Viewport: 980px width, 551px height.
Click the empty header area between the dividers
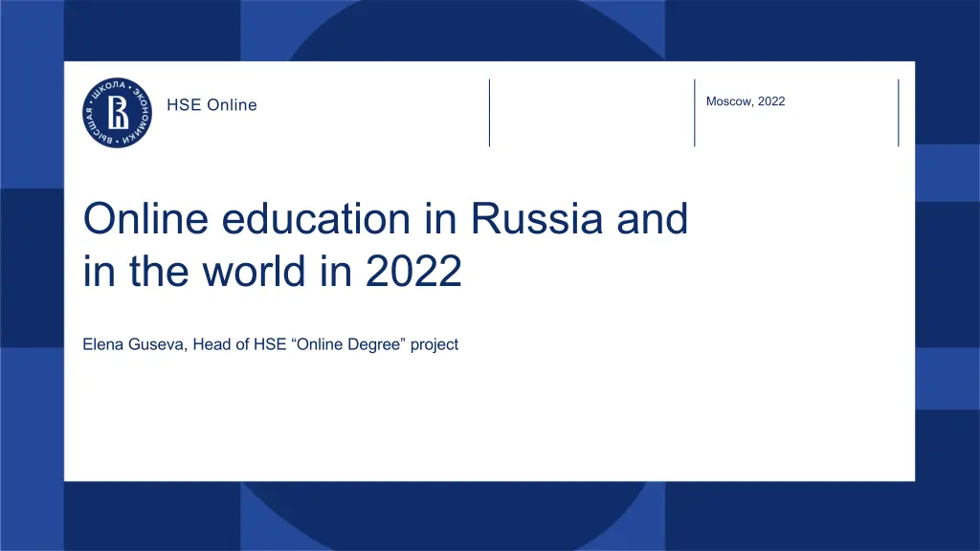591,113
